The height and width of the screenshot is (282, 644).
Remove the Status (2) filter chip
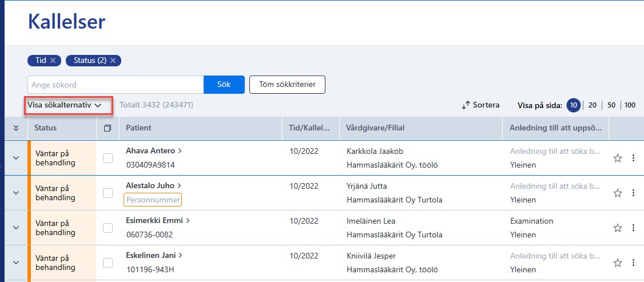[x=113, y=60]
